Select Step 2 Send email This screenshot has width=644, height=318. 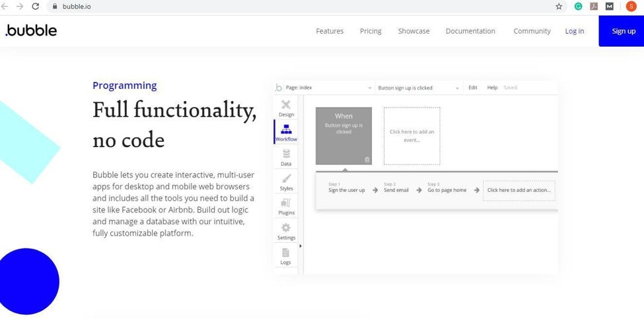pos(396,188)
